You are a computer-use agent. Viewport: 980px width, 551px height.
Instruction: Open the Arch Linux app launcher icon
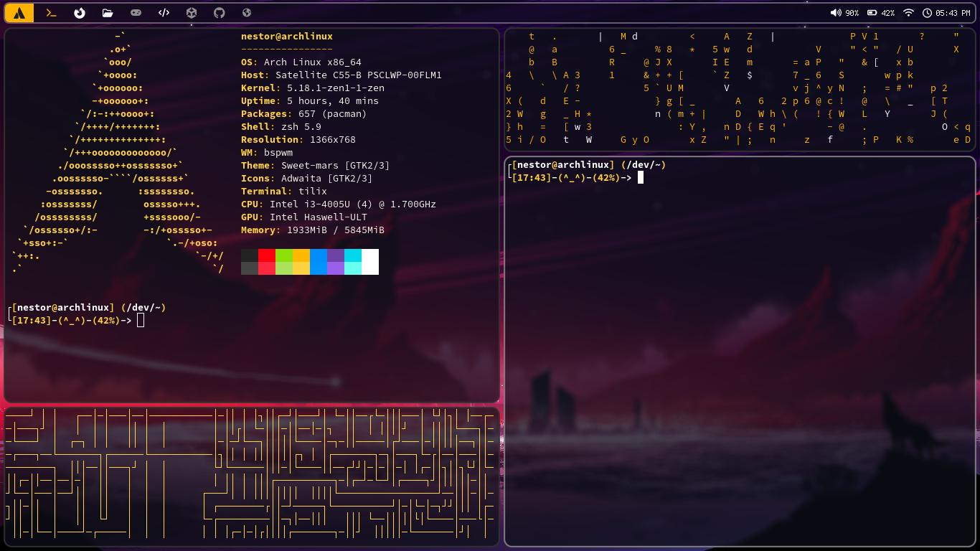(19, 12)
